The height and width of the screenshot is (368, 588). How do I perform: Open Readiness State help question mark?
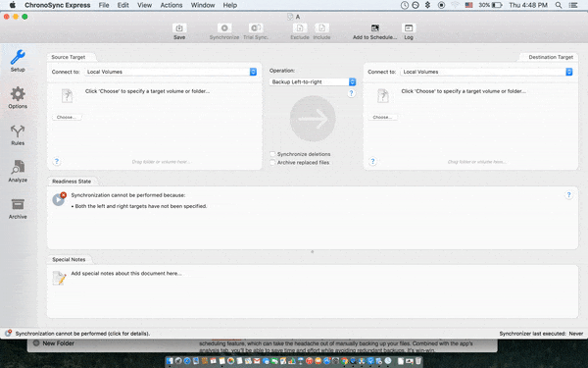[568, 195]
